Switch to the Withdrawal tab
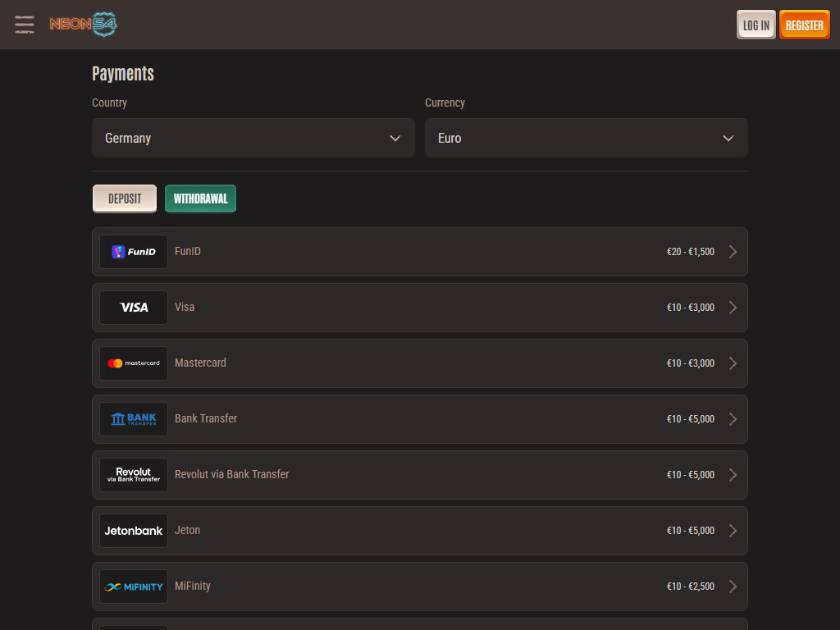Screen dimensions: 840x630 tap(200, 199)
